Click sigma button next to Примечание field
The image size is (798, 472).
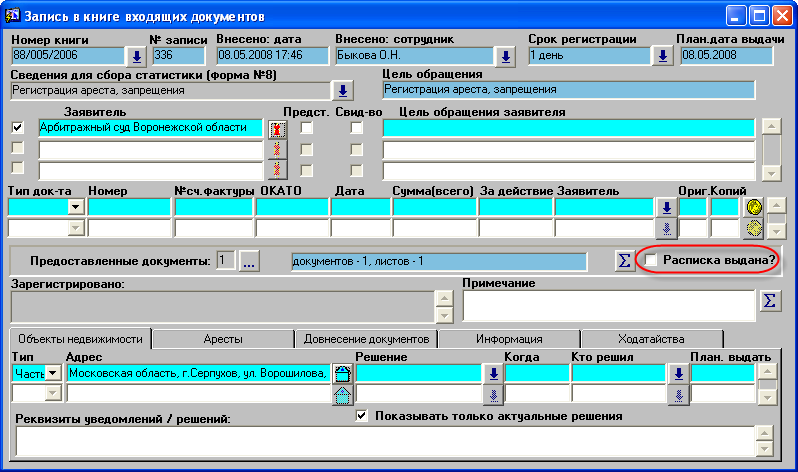click(x=770, y=300)
